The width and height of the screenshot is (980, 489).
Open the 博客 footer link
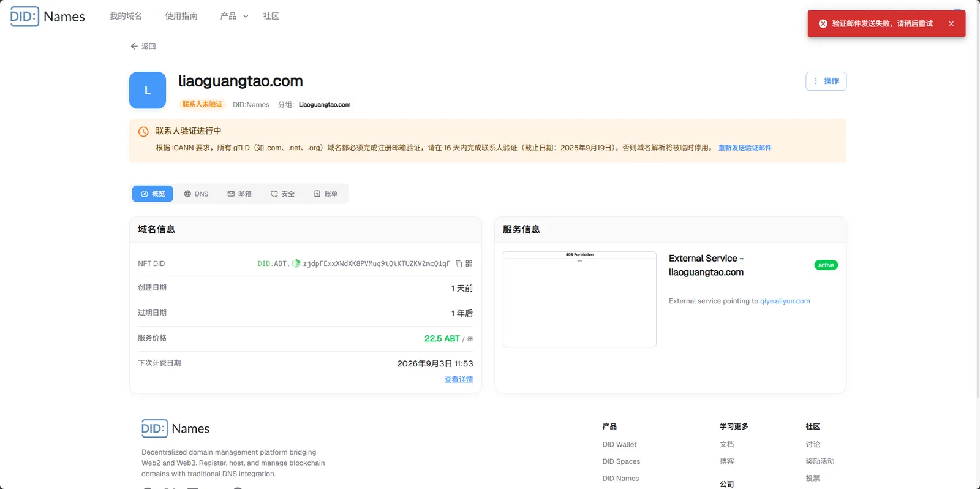[x=727, y=461]
